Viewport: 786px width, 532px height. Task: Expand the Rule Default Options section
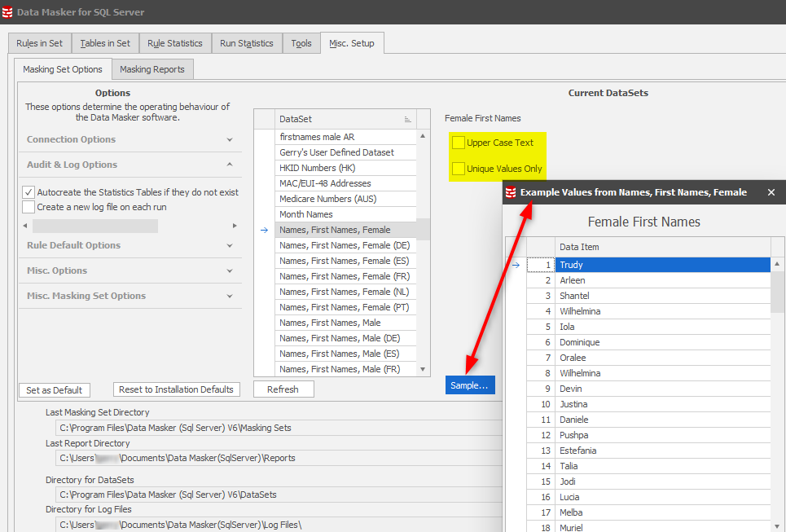pyautogui.click(x=130, y=245)
